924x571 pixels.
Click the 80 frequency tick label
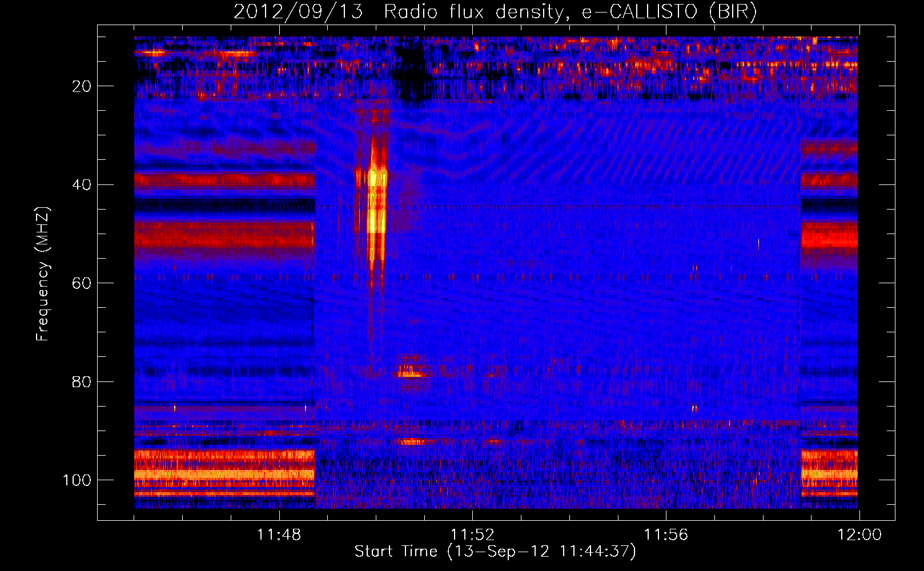click(x=82, y=382)
